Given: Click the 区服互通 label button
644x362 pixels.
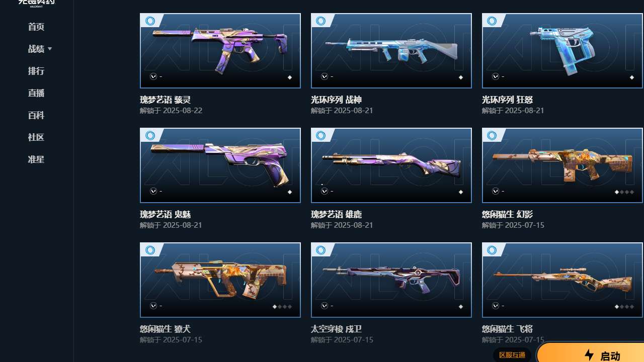Looking at the screenshot, I should point(512,355).
